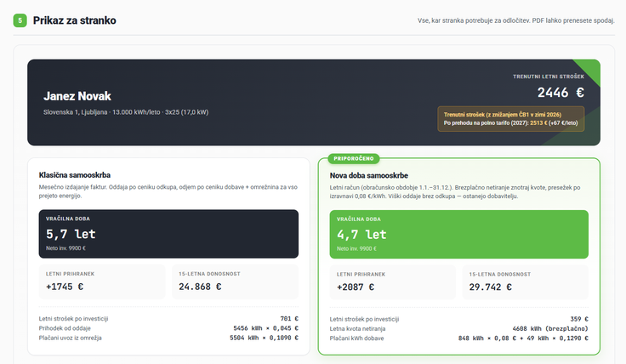Select the customer name 'Janez Novak'
Viewport: 626px width, 364px height.
(77, 96)
